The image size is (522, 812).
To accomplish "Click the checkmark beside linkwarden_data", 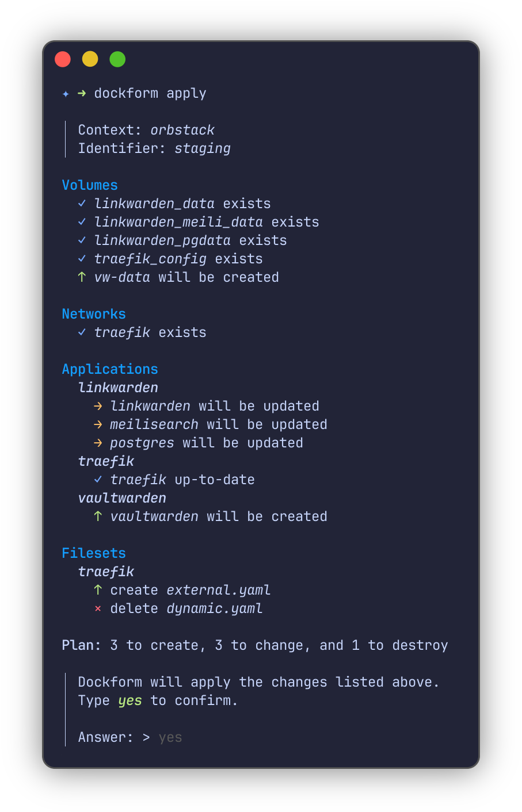I will 82,204.
